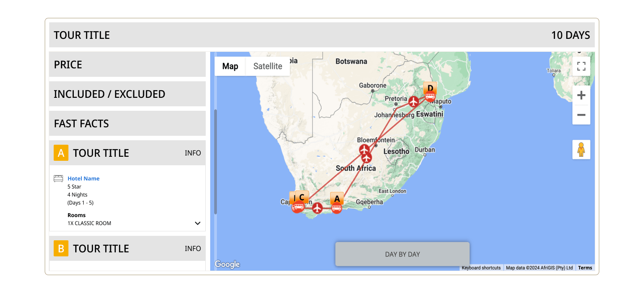Click the Lesotho label on the map
This screenshot has height=293, width=644.
coord(396,151)
